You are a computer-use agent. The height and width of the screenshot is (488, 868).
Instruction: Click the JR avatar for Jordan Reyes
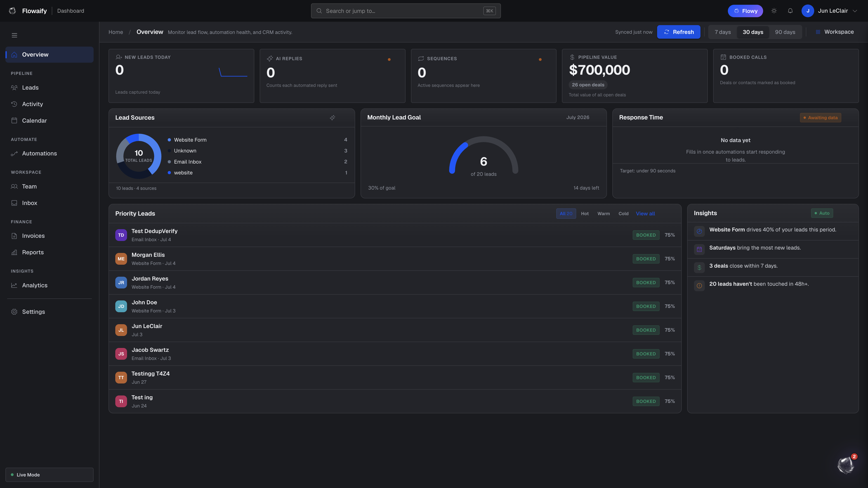(121, 283)
